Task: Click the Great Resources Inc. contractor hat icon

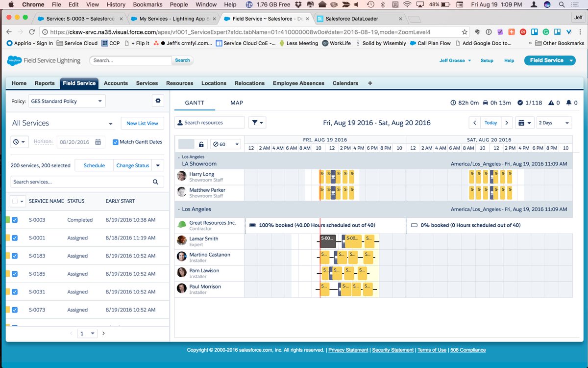Action: 182,225
